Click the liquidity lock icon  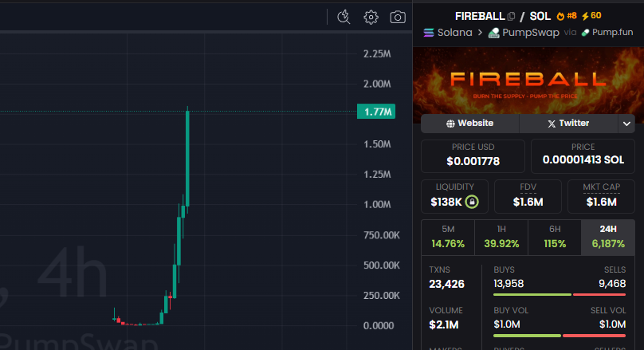(x=472, y=202)
